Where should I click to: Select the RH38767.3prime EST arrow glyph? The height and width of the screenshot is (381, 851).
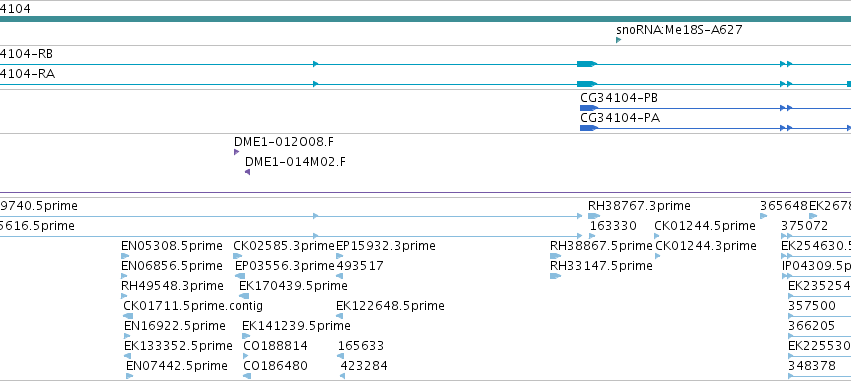tap(594, 216)
